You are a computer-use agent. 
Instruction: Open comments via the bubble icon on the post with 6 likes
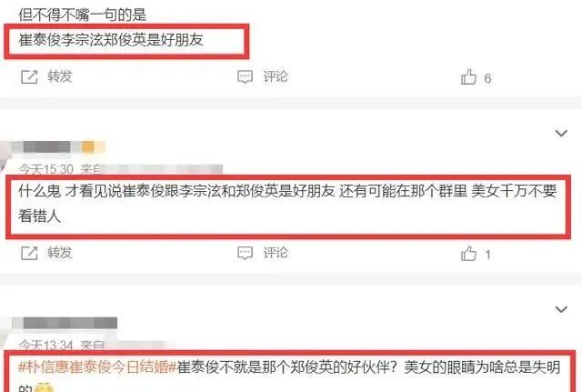pyautogui.click(x=245, y=77)
